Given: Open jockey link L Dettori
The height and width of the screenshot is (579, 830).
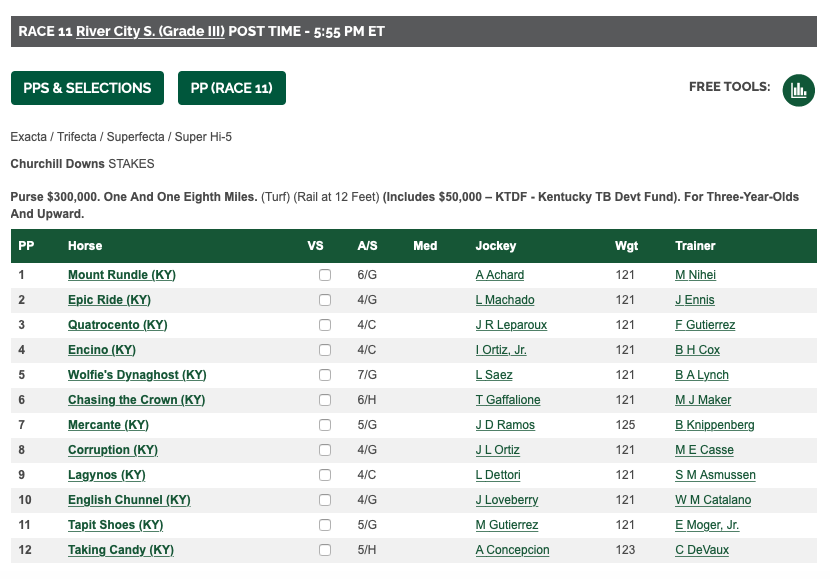Looking at the screenshot, I should point(498,475).
